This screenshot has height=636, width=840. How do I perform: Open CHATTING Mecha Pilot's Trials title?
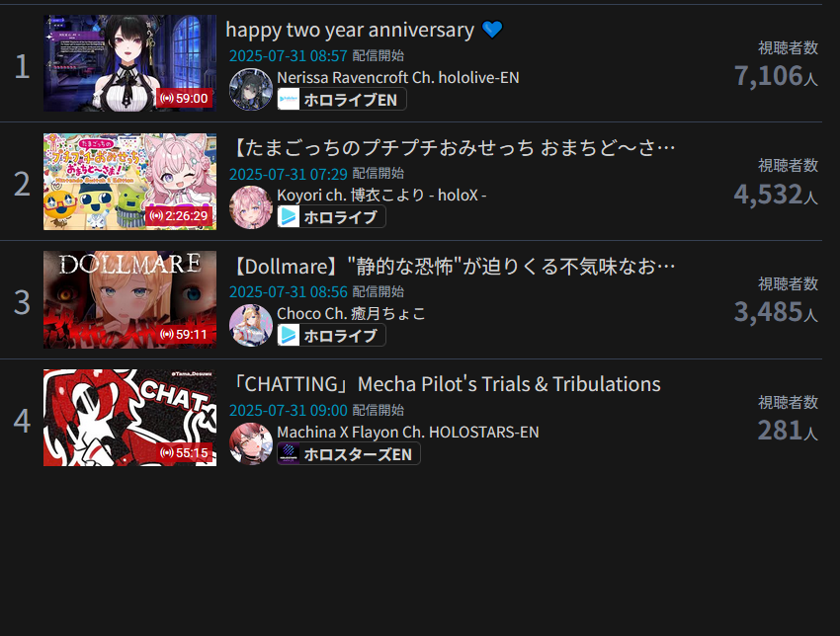pos(445,384)
